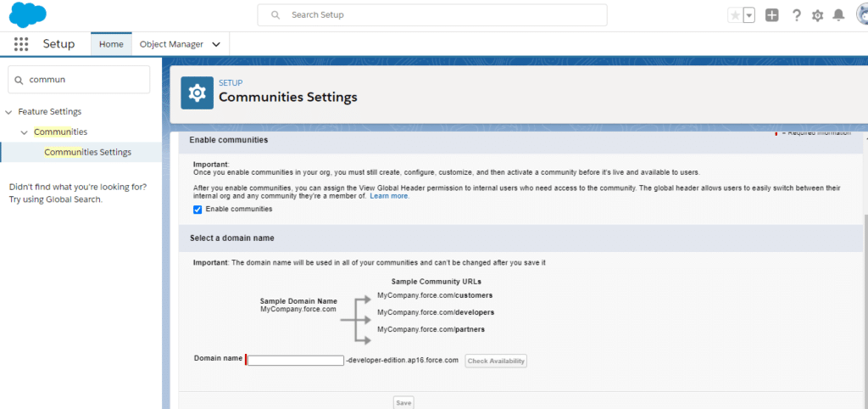This screenshot has width=868, height=409.
Task: Click the Favorites star icon
Action: [734, 15]
